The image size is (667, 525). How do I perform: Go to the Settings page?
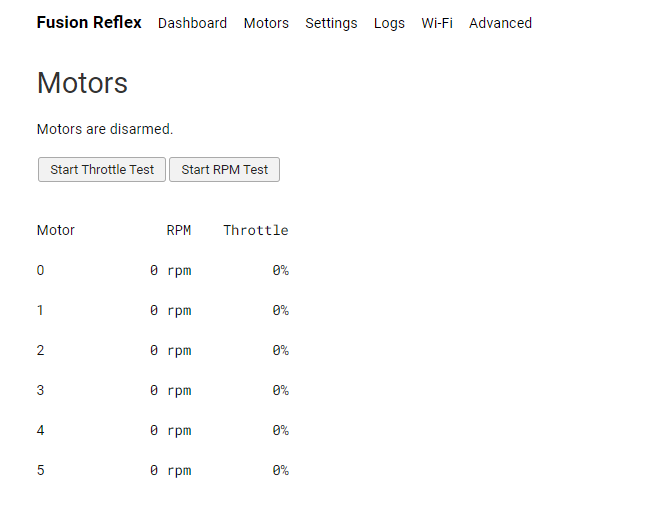pos(331,23)
